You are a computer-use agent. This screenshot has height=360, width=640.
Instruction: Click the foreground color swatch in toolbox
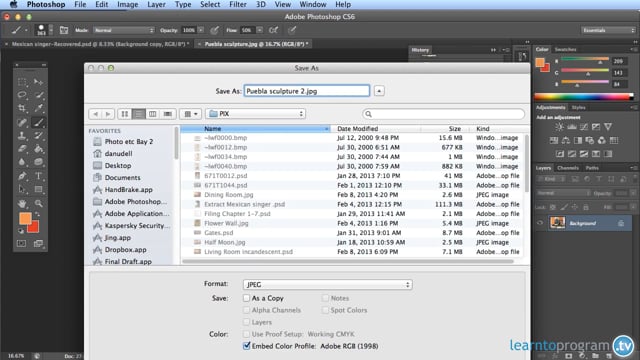tap(25, 218)
